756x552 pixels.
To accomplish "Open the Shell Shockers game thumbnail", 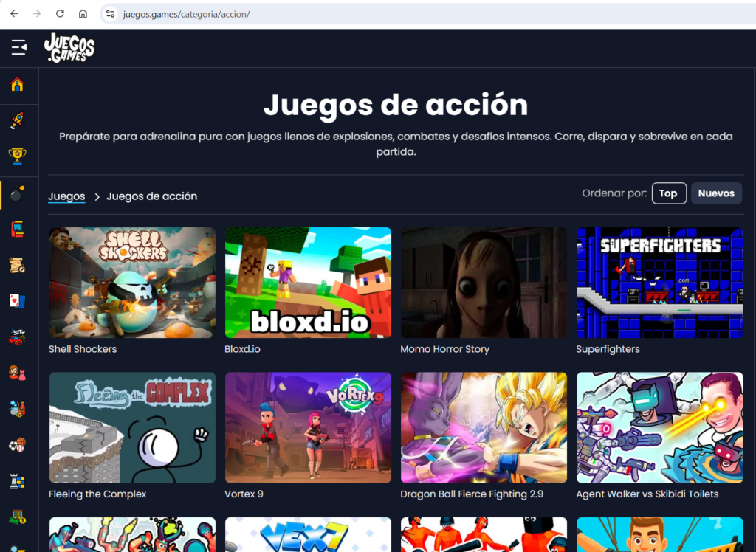I will 132,283.
